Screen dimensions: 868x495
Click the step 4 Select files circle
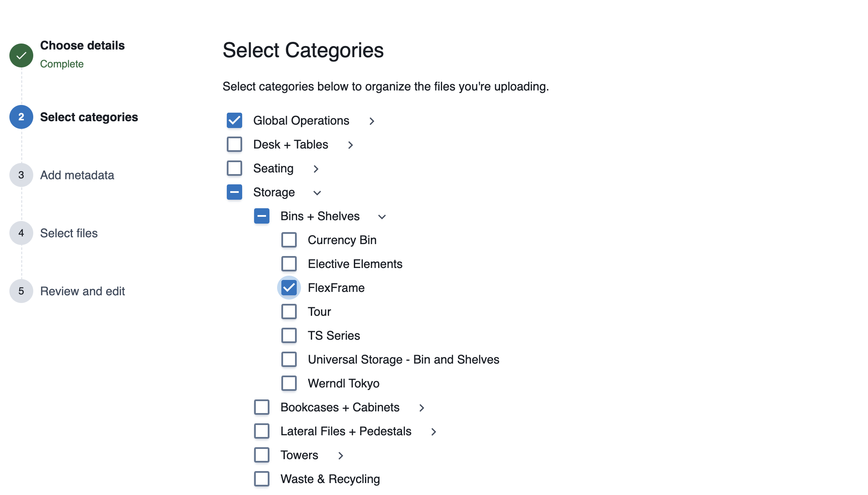20,233
